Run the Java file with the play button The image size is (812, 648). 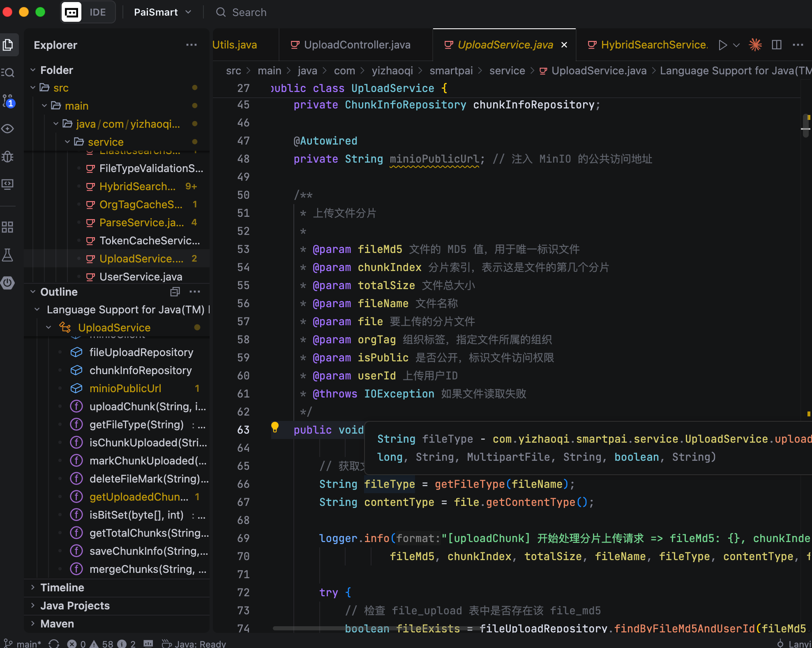point(723,45)
